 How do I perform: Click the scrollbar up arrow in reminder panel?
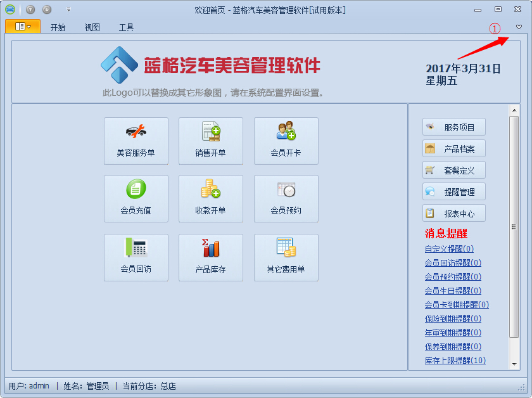[x=514, y=110]
